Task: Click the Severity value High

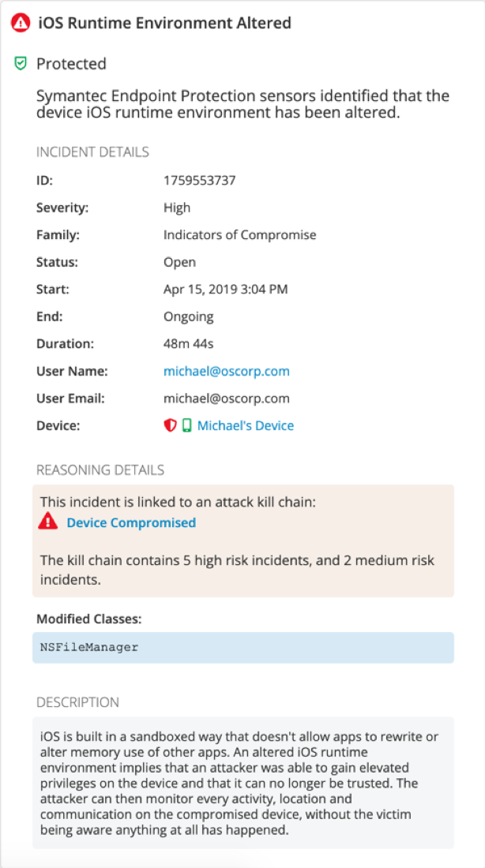Action: [x=177, y=208]
